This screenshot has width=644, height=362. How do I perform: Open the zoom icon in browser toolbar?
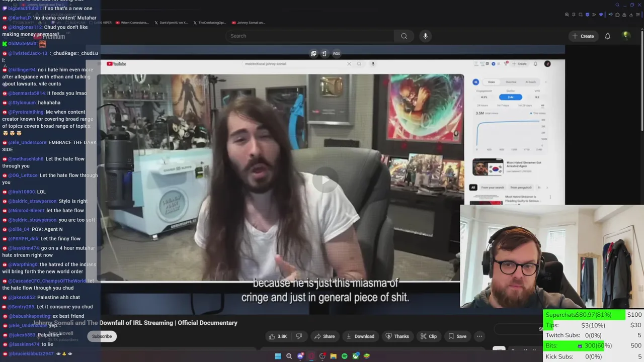click(x=567, y=15)
